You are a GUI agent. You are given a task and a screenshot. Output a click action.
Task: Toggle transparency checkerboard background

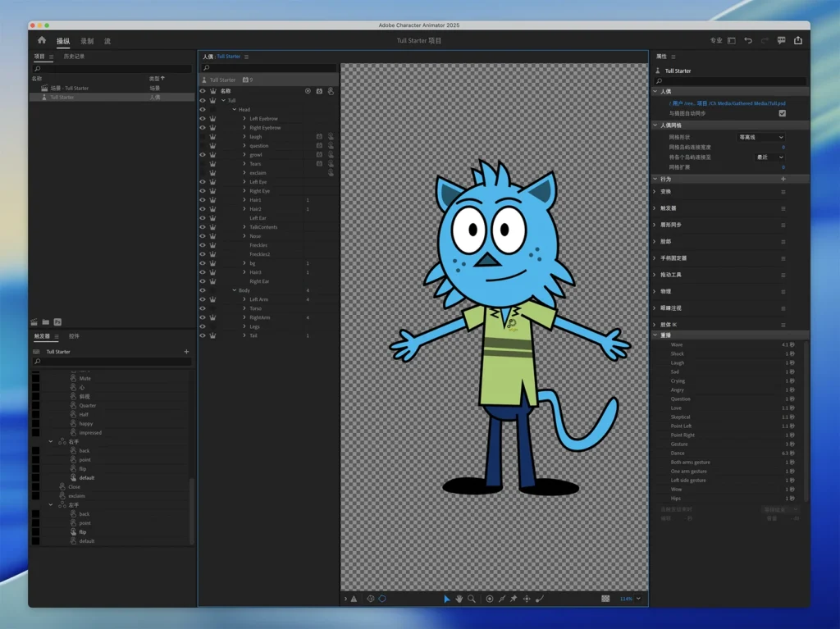click(605, 599)
